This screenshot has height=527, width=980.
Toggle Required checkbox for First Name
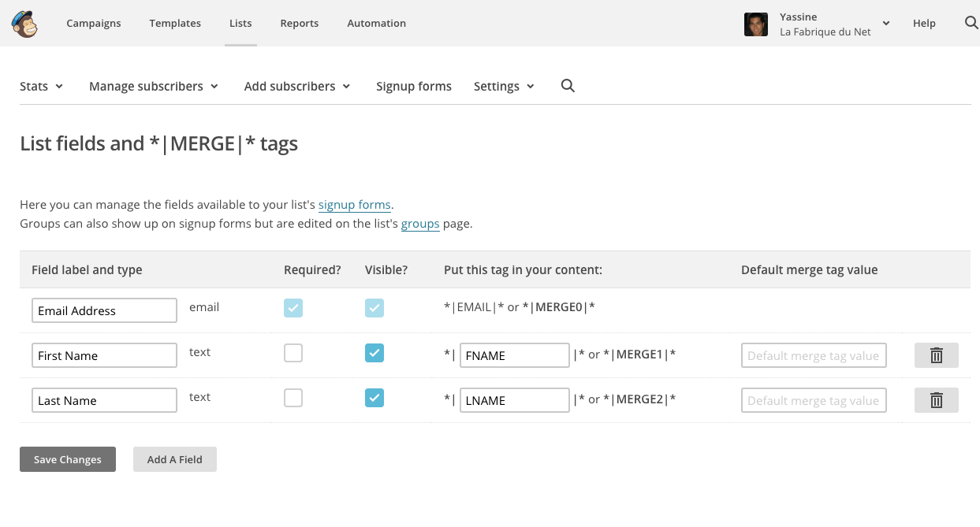click(x=293, y=354)
